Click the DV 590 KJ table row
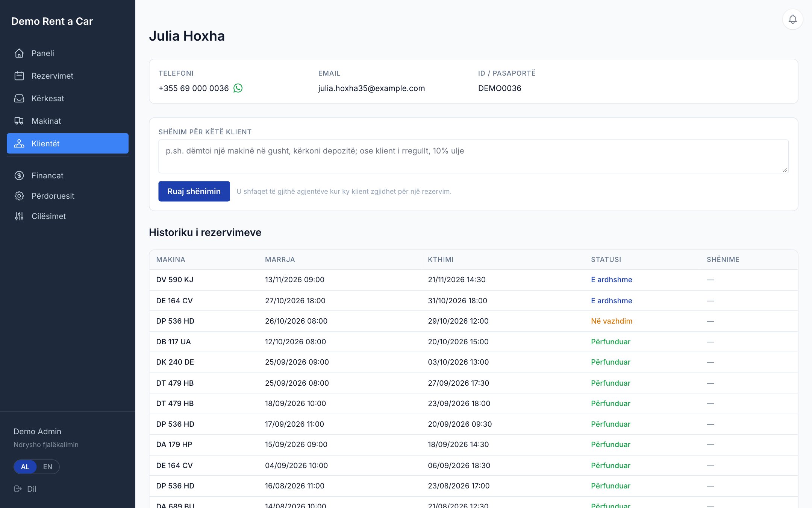This screenshot has height=508, width=812. (473, 280)
